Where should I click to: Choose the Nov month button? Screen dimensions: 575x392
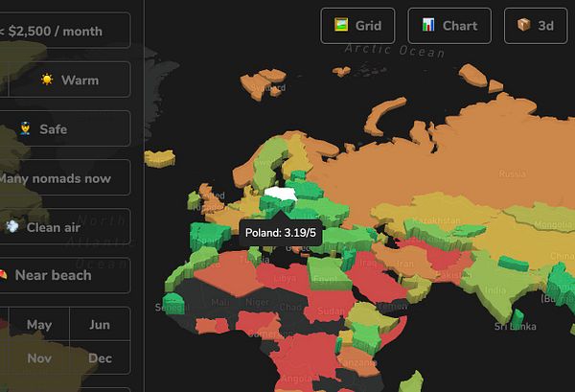click(x=39, y=357)
